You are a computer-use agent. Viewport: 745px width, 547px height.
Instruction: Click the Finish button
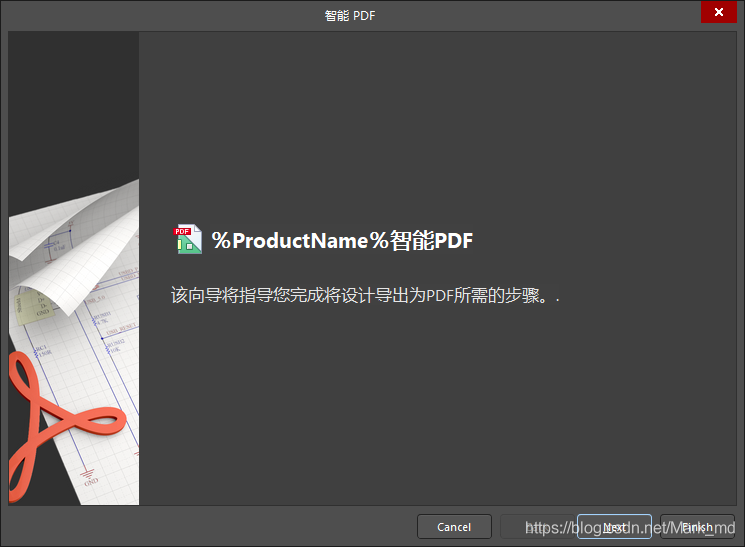(697, 527)
